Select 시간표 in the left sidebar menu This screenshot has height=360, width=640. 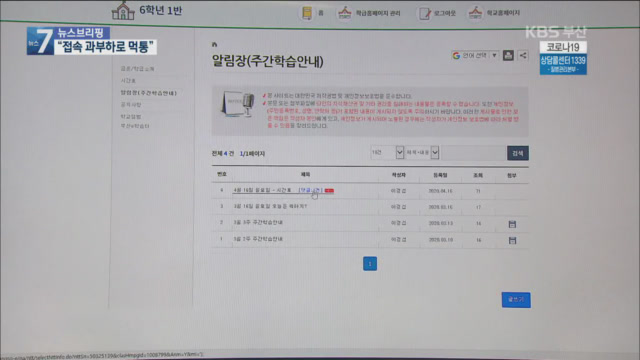click(128, 81)
